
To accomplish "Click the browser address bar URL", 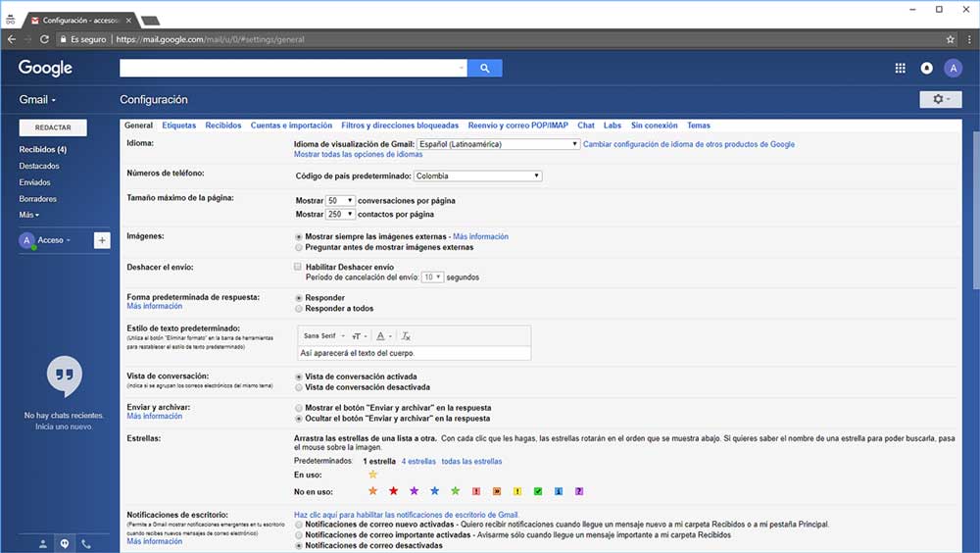I will 210,39.
